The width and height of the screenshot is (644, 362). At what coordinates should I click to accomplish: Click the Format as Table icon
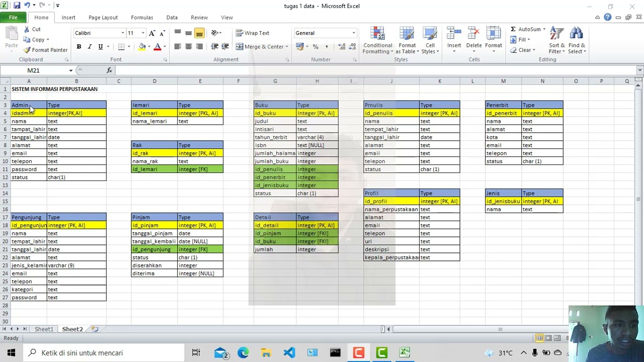tap(407, 40)
